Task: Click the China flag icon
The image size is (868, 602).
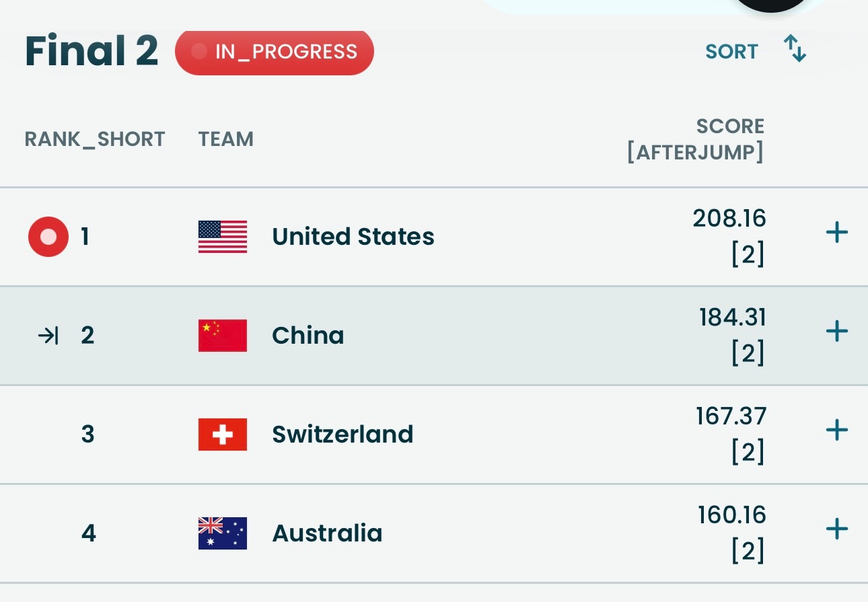Action: (x=222, y=336)
